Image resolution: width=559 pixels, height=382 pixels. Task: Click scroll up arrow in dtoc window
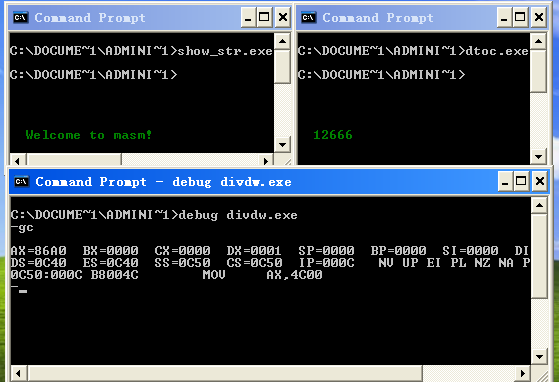[x=538, y=41]
